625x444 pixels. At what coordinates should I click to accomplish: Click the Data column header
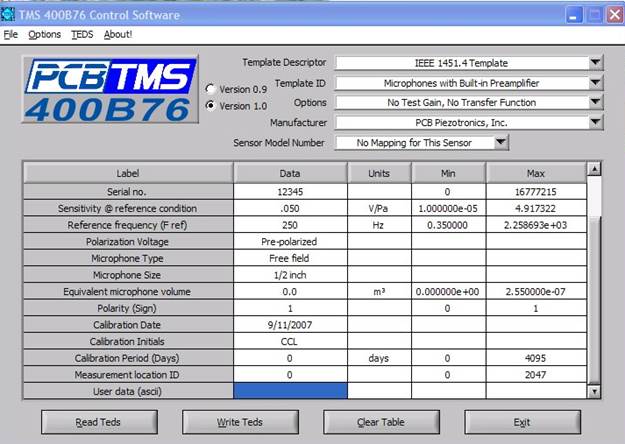pos(290,173)
